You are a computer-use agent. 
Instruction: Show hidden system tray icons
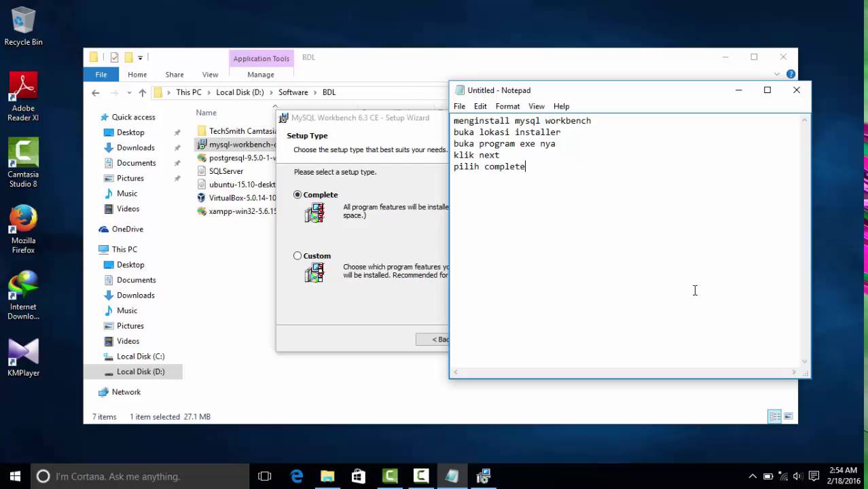coord(753,476)
